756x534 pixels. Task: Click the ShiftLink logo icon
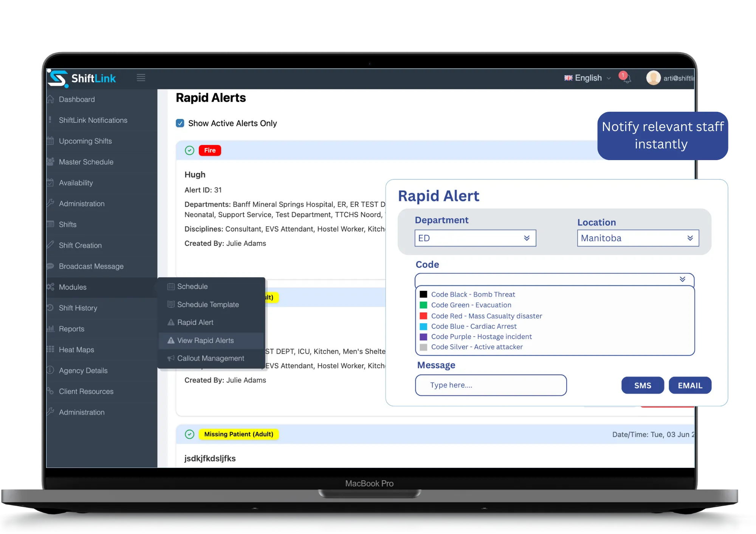coord(58,79)
